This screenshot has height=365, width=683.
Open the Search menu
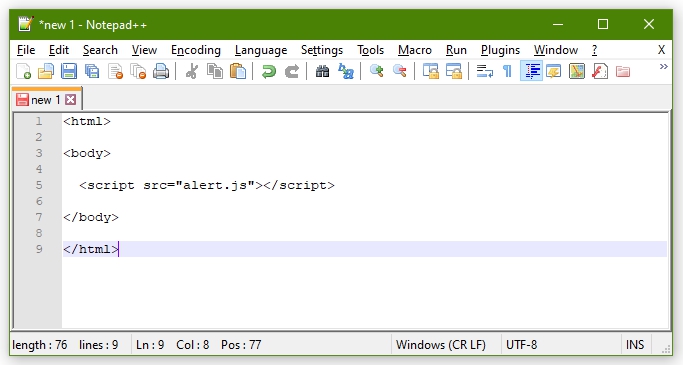100,50
